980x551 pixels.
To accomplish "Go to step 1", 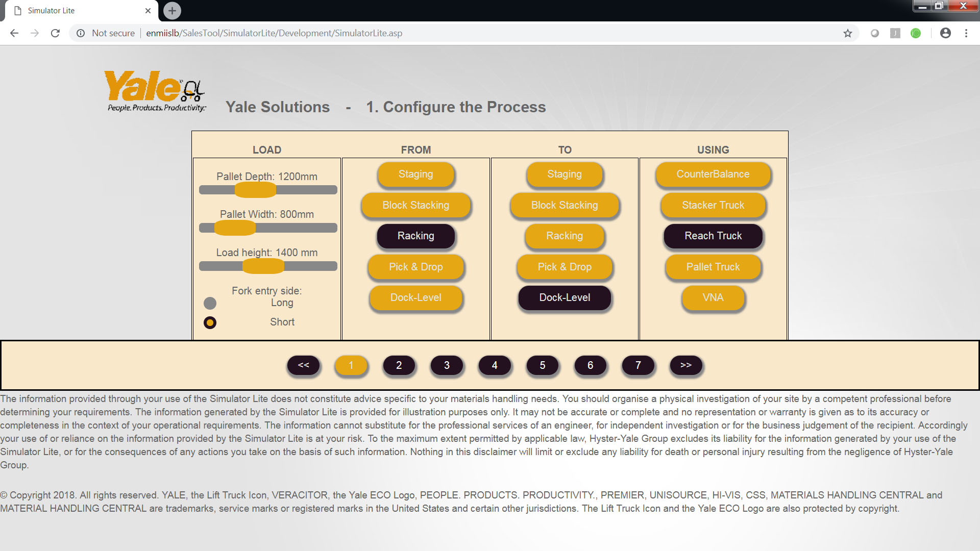I will point(351,365).
